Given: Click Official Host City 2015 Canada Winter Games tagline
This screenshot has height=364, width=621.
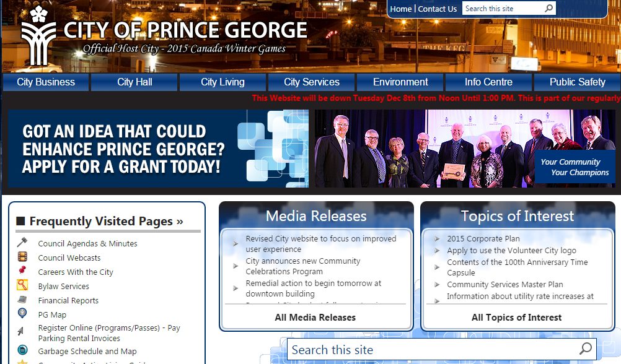Looking at the screenshot, I should point(184,49).
